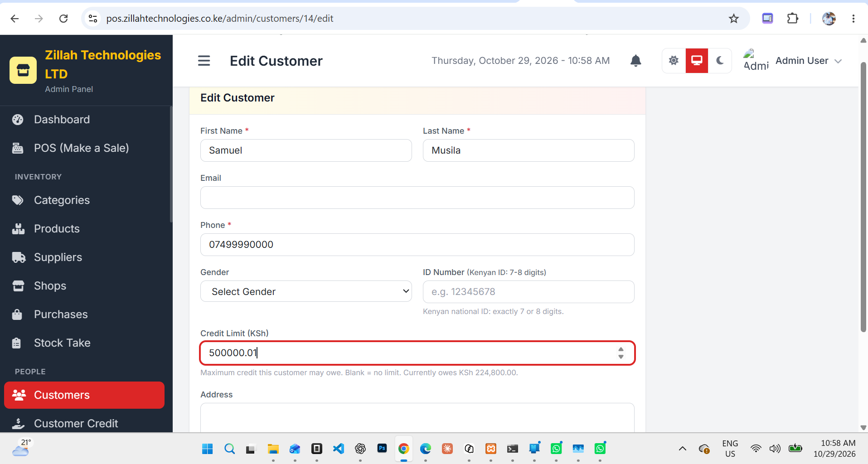
Task: Enable dark mode moon icon
Action: click(x=720, y=61)
